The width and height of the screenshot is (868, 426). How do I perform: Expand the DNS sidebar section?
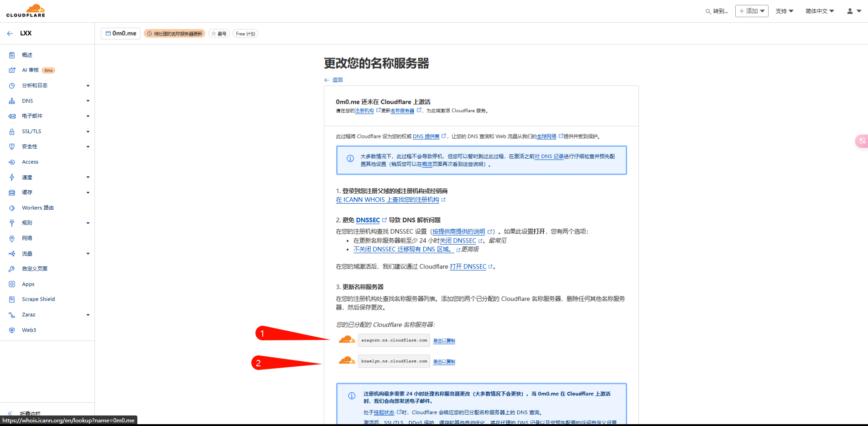coord(88,101)
